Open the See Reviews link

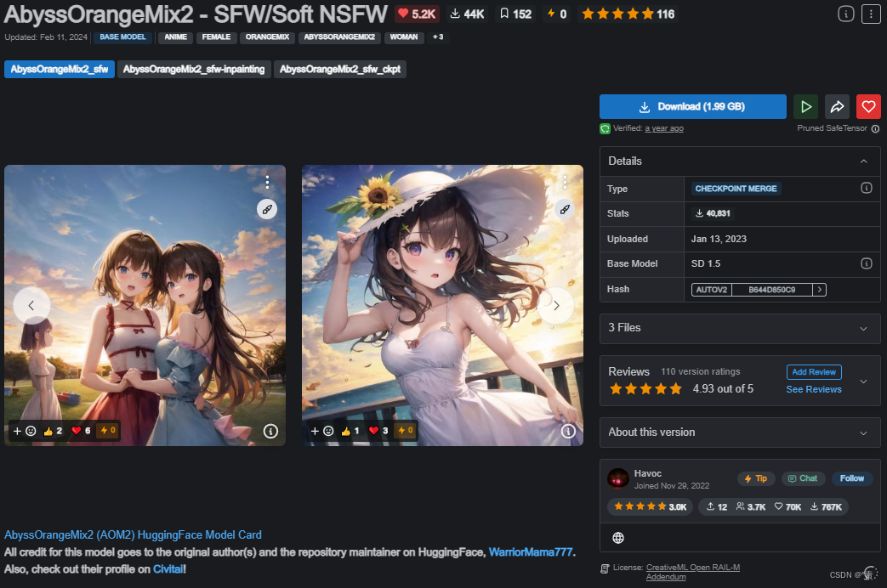click(x=814, y=389)
